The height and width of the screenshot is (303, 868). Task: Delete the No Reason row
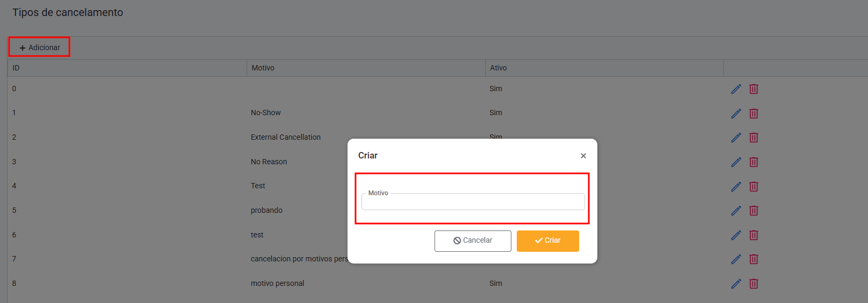pyautogui.click(x=753, y=162)
